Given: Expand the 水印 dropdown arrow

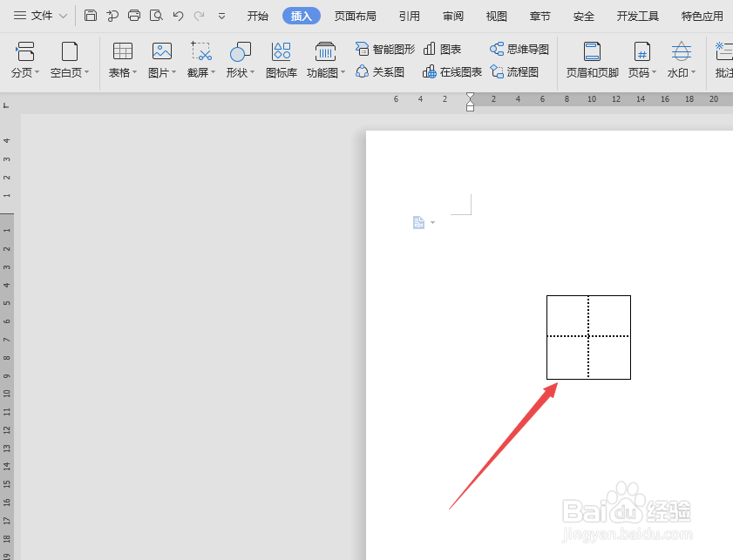Looking at the screenshot, I should tap(693, 72).
